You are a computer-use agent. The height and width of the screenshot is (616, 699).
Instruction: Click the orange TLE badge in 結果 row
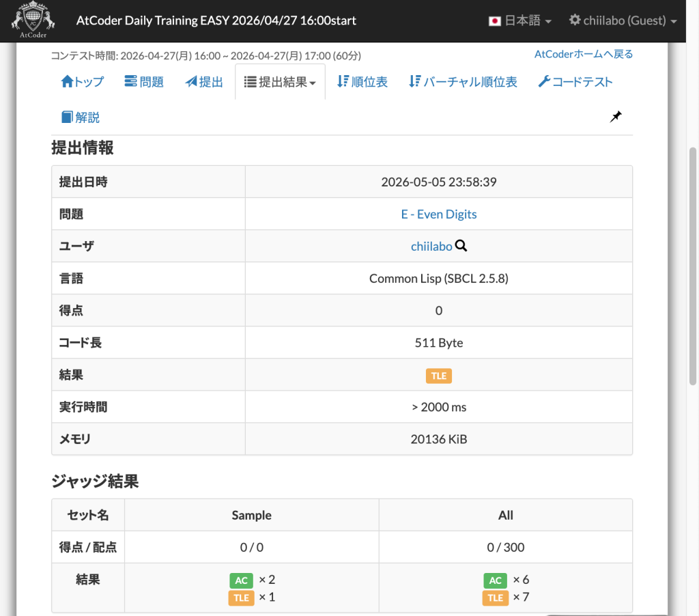pyautogui.click(x=439, y=376)
